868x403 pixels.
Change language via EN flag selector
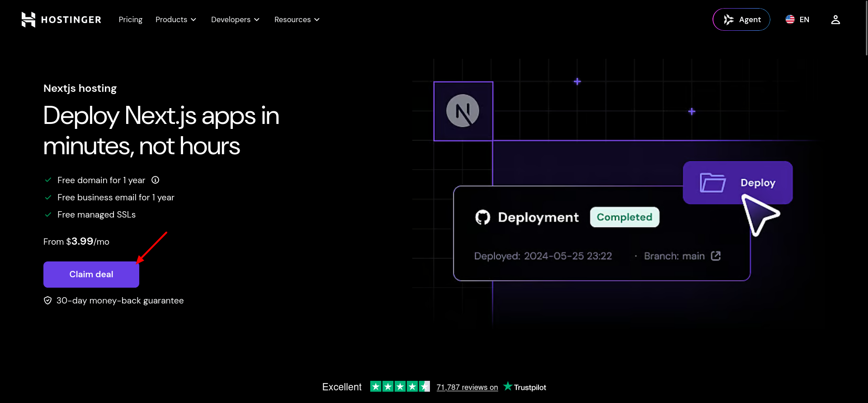click(797, 19)
